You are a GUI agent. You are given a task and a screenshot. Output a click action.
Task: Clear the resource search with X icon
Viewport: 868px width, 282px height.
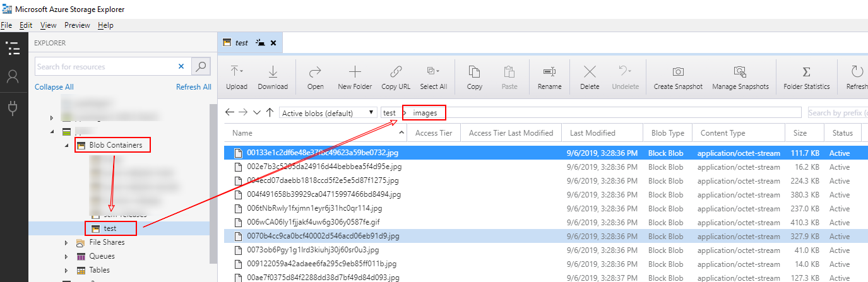(x=181, y=66)
